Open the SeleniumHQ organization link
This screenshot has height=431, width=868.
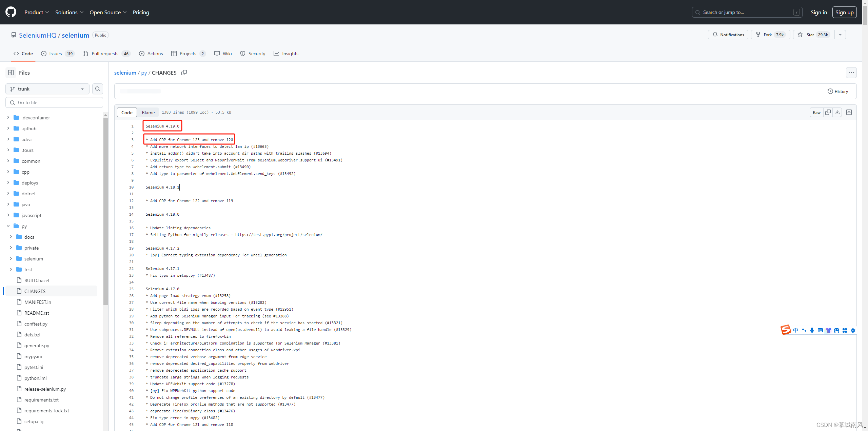click(x=38, y=35)
